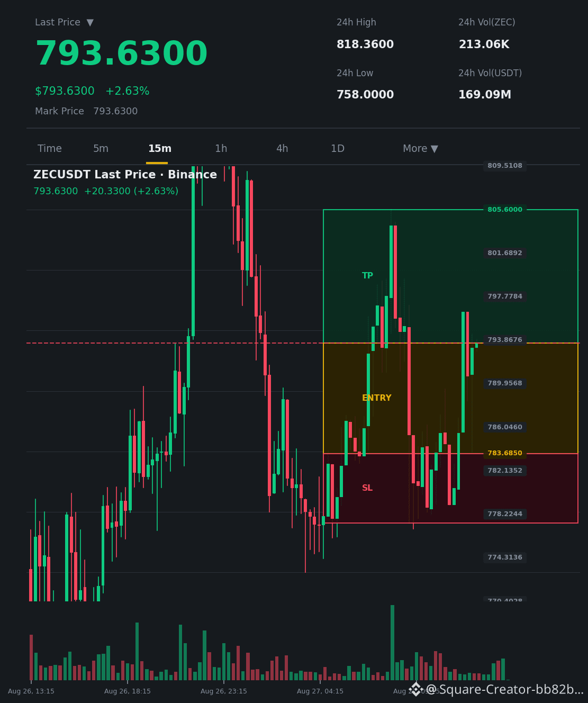
Task: Click the 789.9568 price axis label
Action: (505, 383)
